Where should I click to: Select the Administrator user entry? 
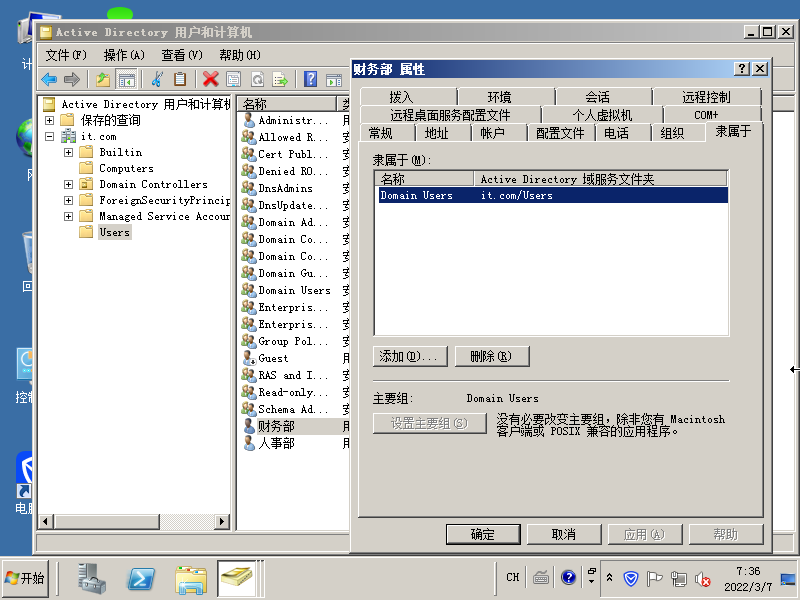(293, 120)
